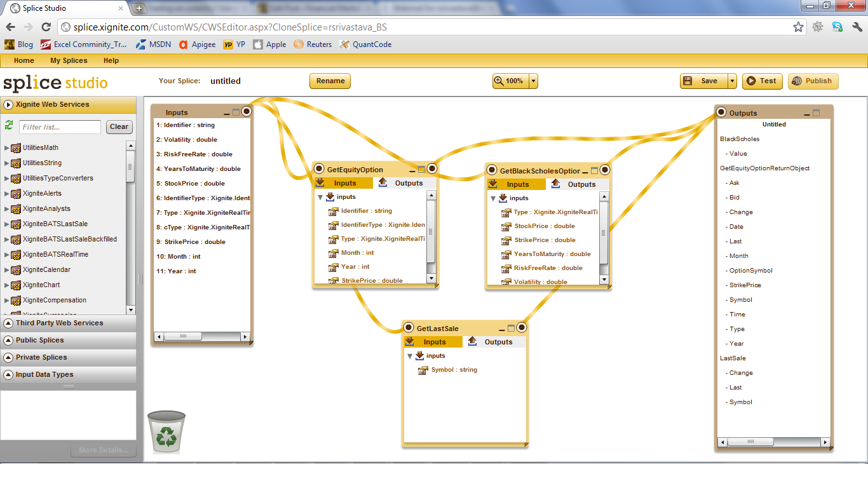Click the XigniteAlerts service icon
Image resolution: width=868 pixels, height=488 pixels.
[16, 193]
